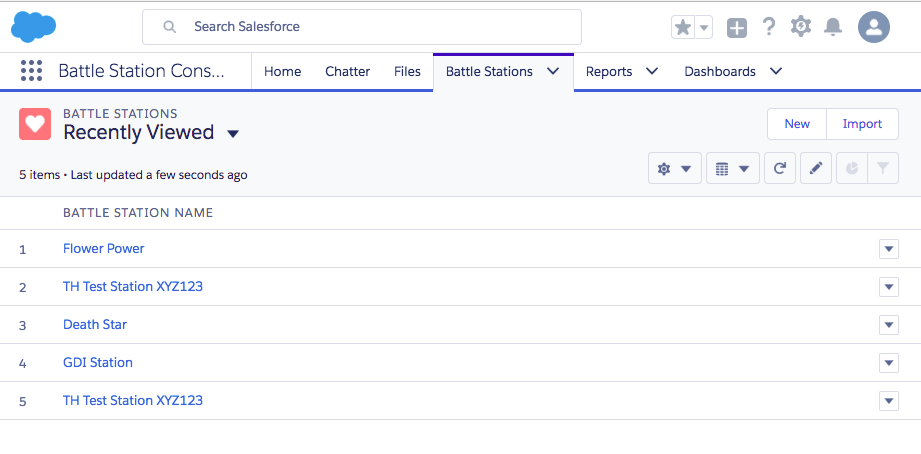Click the pencil edit list icon
The image size is (921, 454).
click(816, 169)
